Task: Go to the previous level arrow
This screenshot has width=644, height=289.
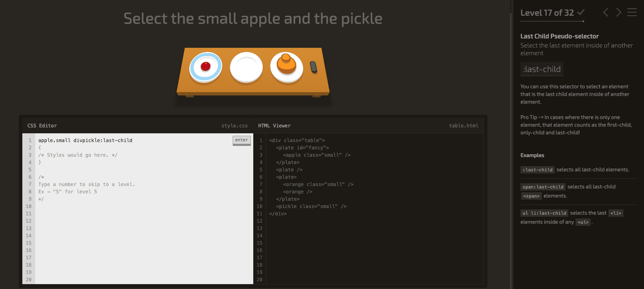Action: 606,13
